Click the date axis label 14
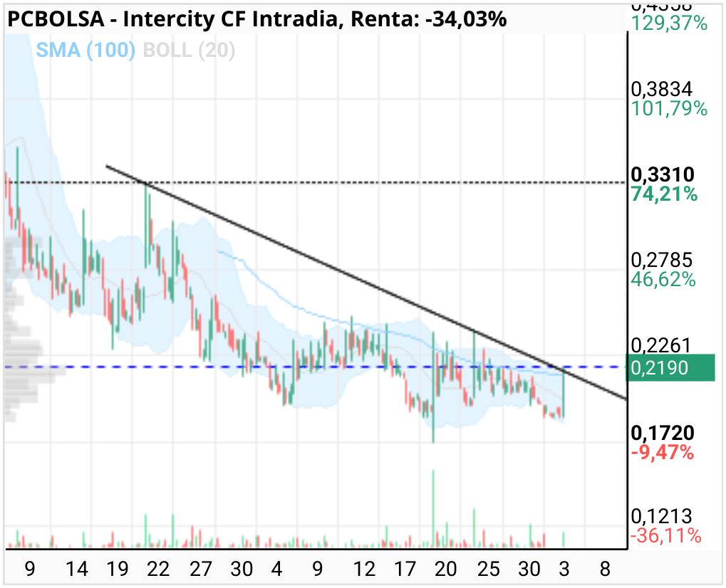 [77, 569]
